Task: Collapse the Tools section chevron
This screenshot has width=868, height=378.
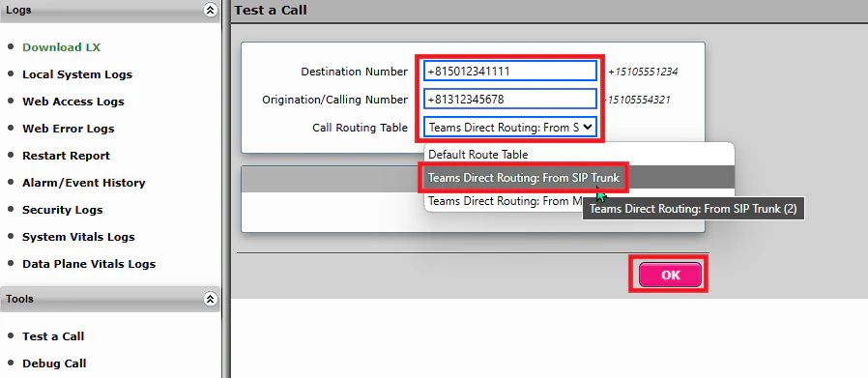Action: tap(210, 300)
